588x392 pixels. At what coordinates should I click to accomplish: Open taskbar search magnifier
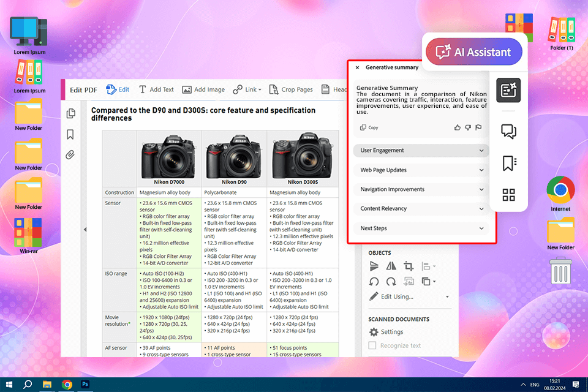point(28,385)
